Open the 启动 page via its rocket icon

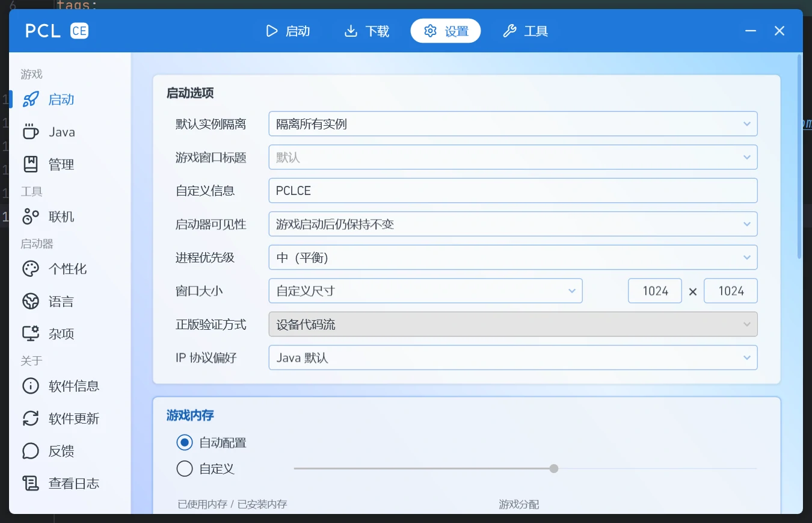click(31, 99)
